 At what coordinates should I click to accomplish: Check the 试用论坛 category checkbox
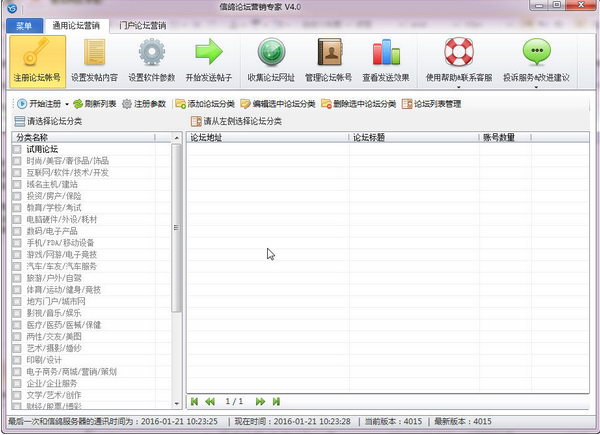[17, 149]
